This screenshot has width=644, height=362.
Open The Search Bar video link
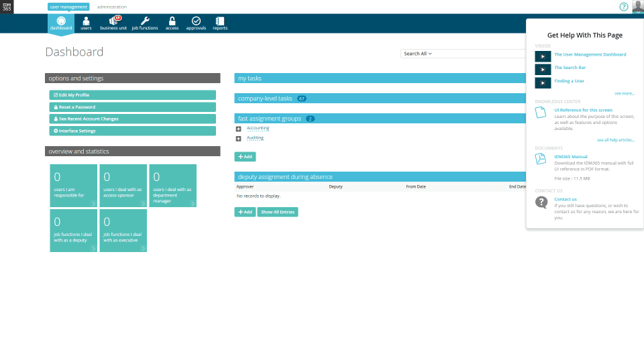click(x=570, y=67)
